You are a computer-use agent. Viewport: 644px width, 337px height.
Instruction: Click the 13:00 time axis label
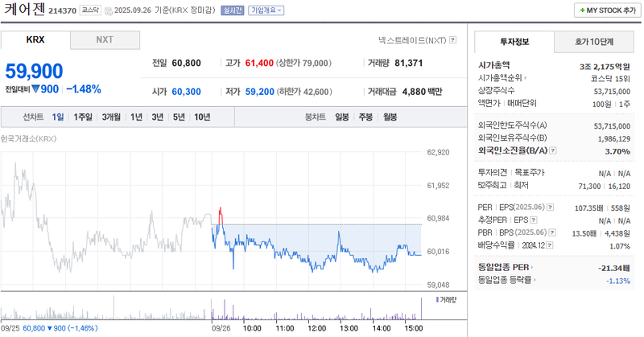pos(349,328)
